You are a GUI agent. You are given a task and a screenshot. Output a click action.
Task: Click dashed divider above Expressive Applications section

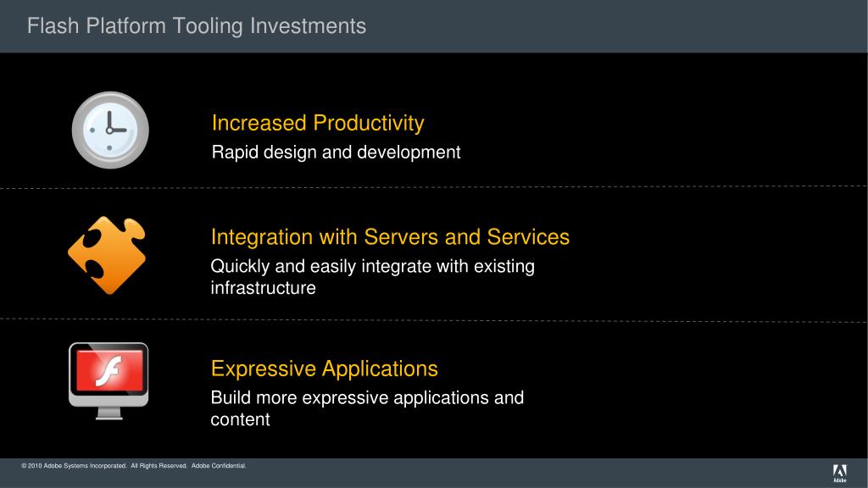(x=434, y=319)
